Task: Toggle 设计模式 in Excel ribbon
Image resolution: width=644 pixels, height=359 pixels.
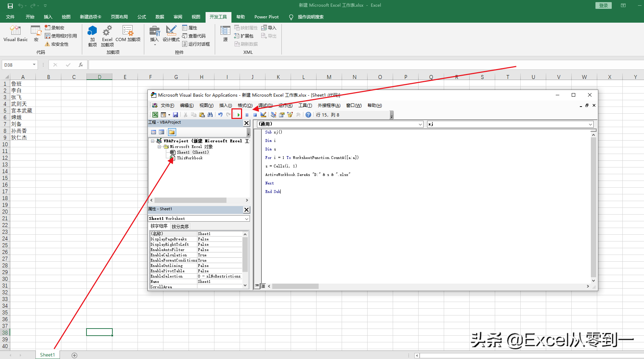Action: click(x=171, y=34)
